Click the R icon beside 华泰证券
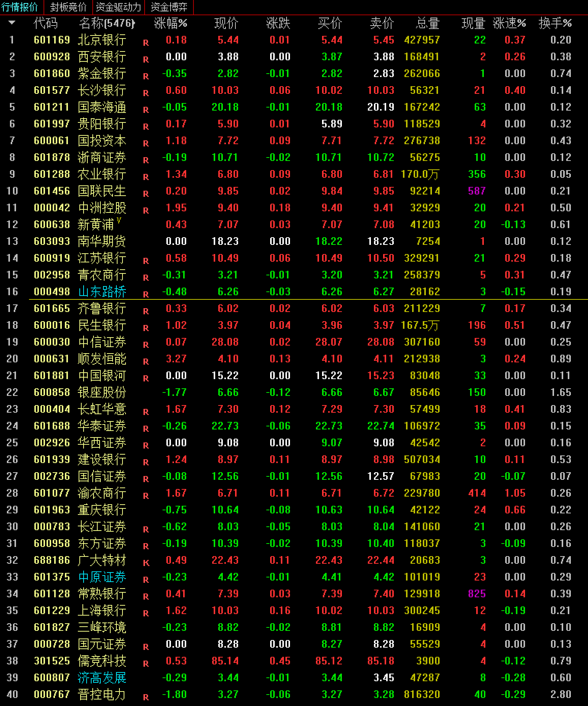 [x=146, y=429]
